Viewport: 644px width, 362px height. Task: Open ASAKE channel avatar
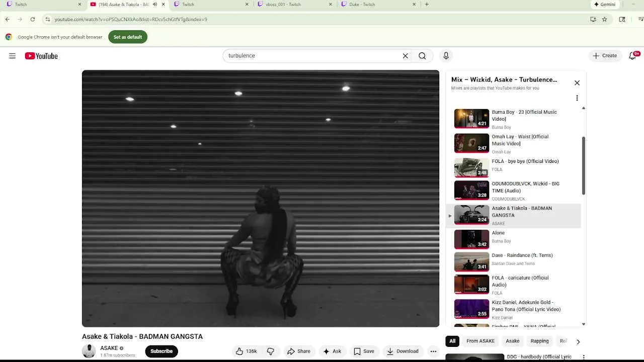pyautogui.click(x=89, y=351)
